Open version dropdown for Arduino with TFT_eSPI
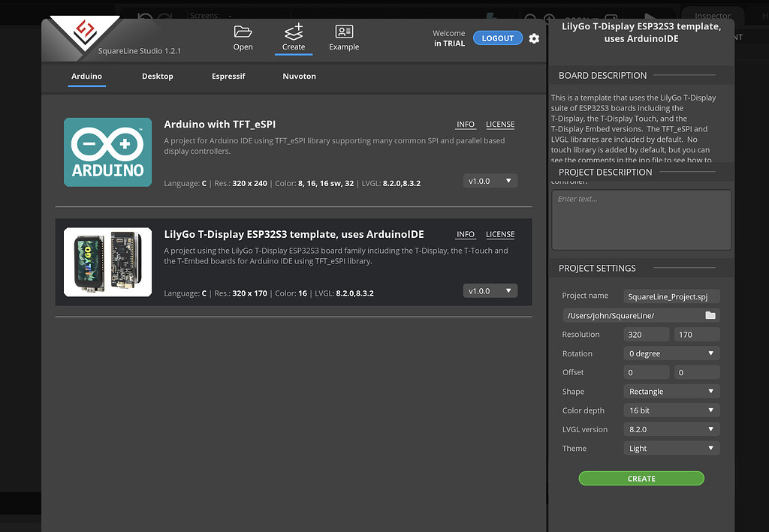769x532 pixels. [x=490, y=181]
